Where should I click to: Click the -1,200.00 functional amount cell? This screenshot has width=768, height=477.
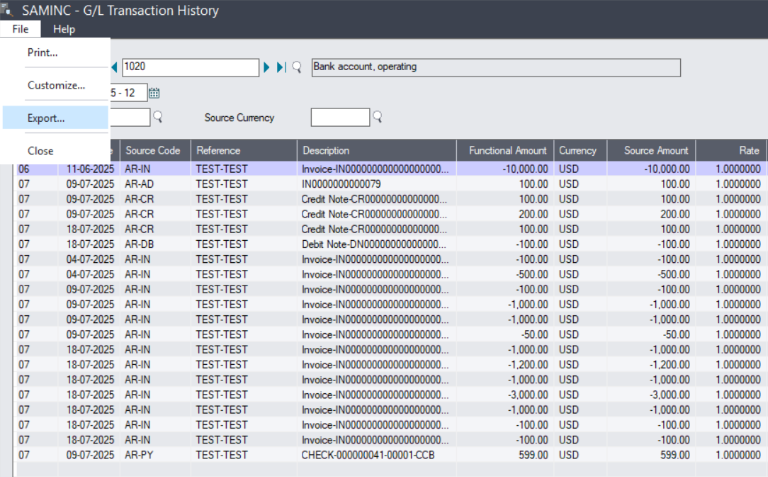(505, 365)
